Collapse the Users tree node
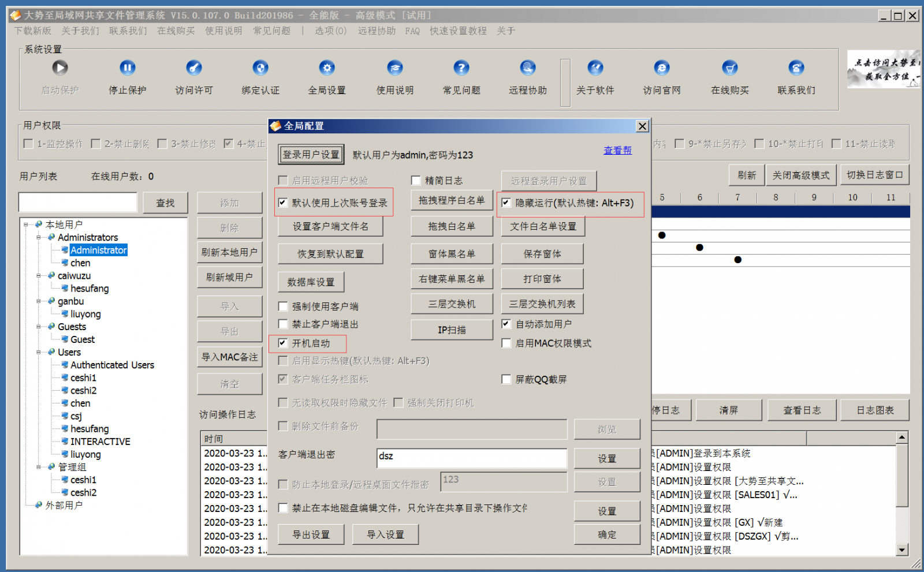 tap(39, 352)
